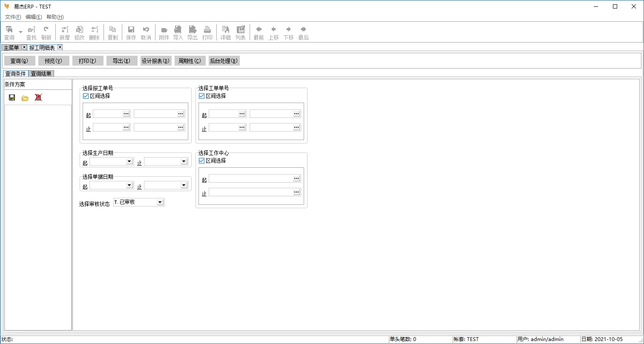Uncheck 区间选择 under 选择报工单号
The image size is (644, 344).
click(x=86, y=96)
